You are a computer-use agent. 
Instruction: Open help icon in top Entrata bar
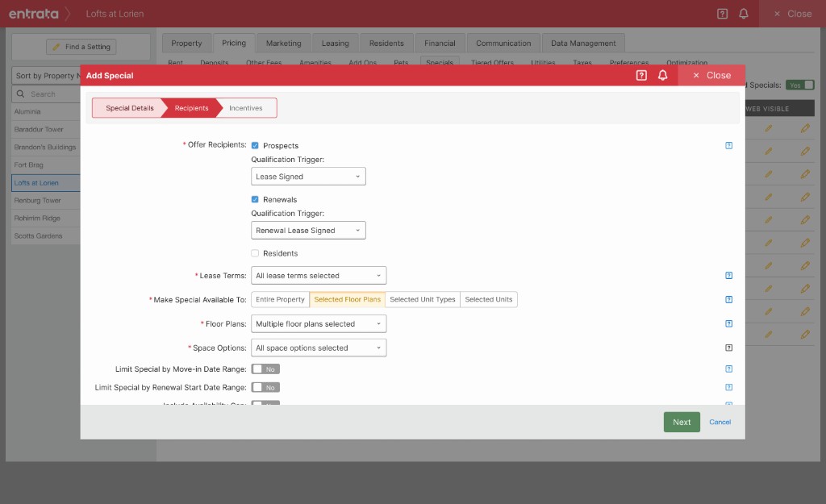click(x=722, y=14)
